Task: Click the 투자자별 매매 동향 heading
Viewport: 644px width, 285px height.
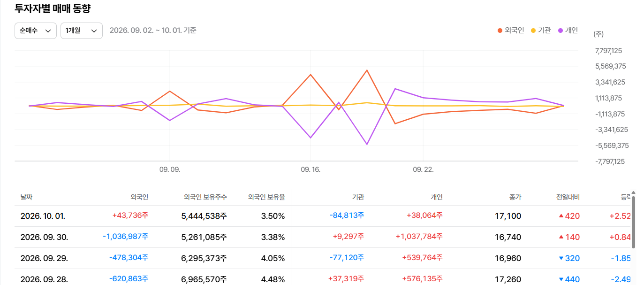Action: 53,8
